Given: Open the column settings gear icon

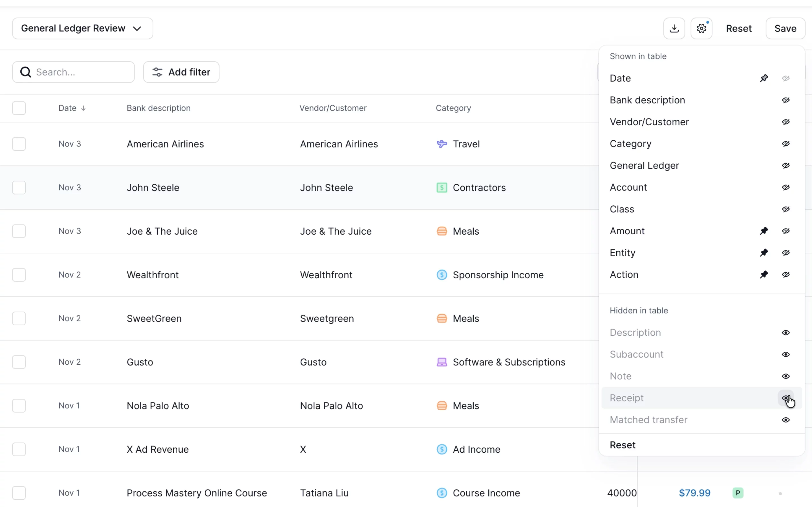Looking at the screenshot, I should [701, 28].
